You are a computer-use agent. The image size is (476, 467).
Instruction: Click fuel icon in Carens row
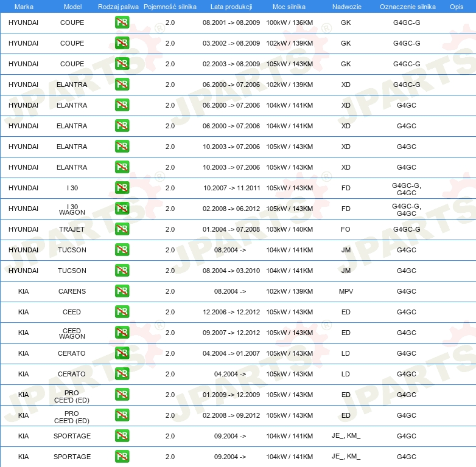[x=122, y=291]
